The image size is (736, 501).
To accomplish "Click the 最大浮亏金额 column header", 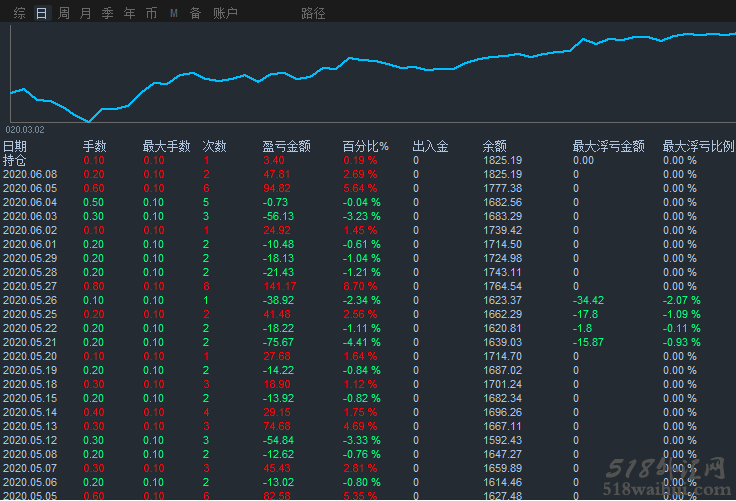I will click(608, 146).
